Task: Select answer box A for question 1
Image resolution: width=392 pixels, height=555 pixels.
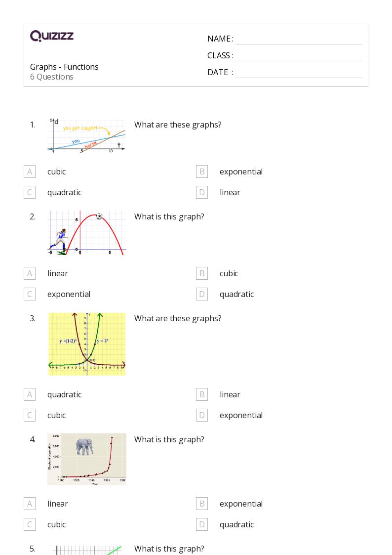Action: pyautogui.click(x=30, y=171)
